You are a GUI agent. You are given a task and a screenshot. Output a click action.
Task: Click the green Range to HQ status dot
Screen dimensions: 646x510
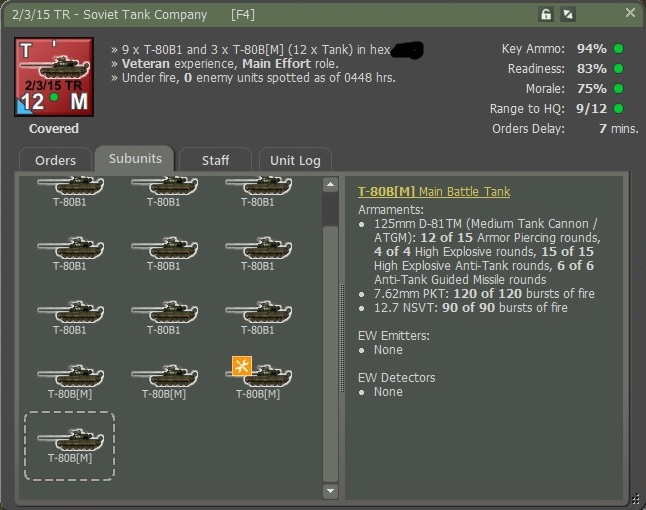618,108
